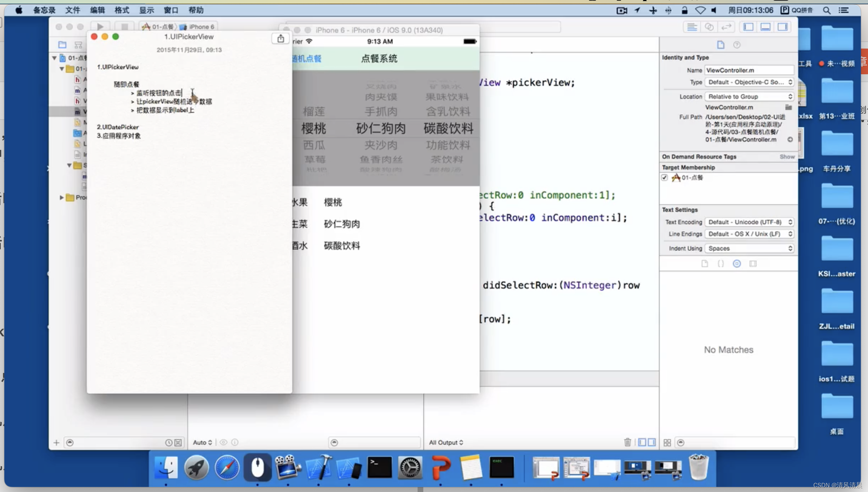Viewport: 868px width, 492px height.
Task: Click the folder icon beside ViewController.m location
Action: (788, 107)
